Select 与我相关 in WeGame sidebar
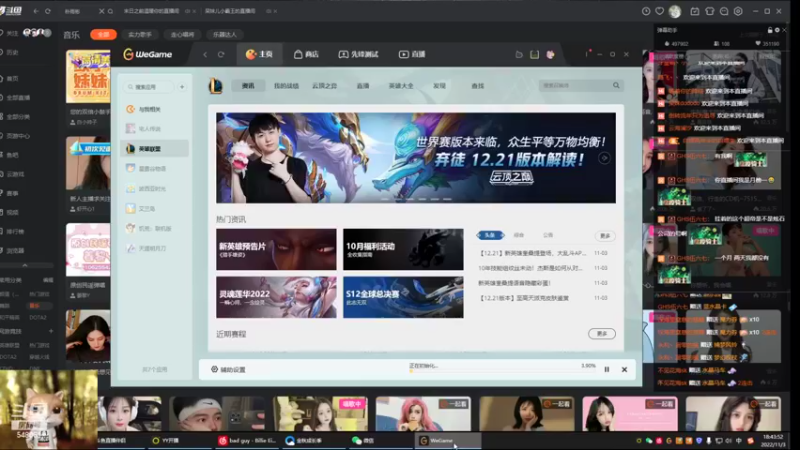This screenshot has height=450, width=800. coord(155,109)
